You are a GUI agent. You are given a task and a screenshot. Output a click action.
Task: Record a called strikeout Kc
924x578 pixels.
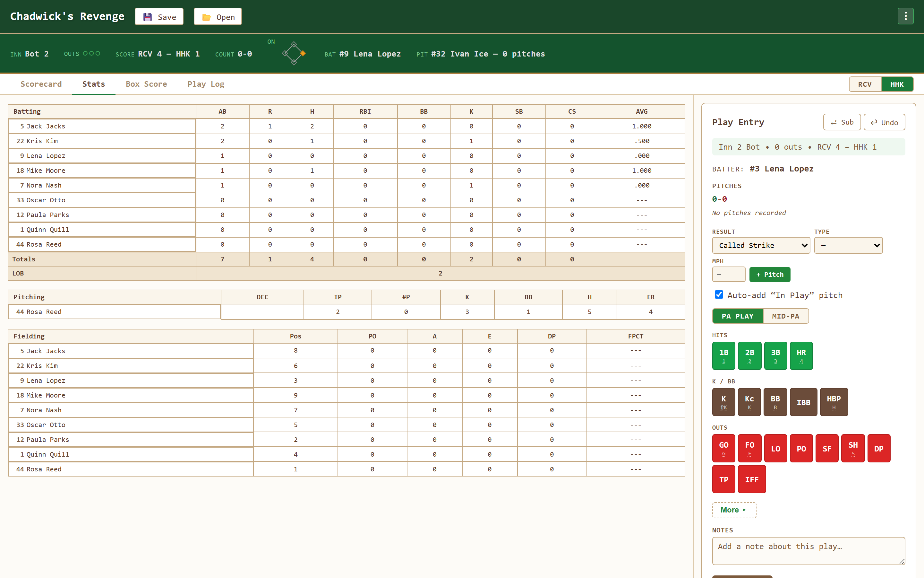pos(749,402)
